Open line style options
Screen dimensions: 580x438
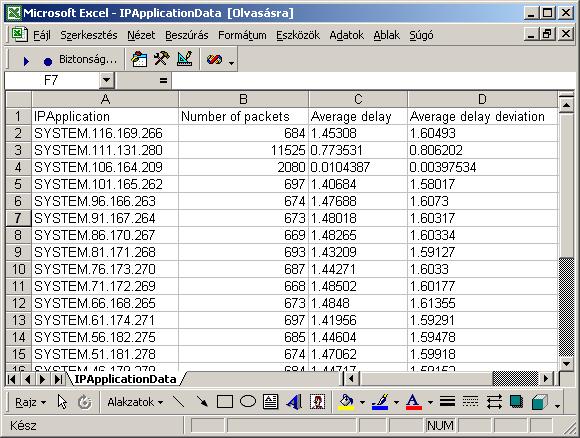447,402
